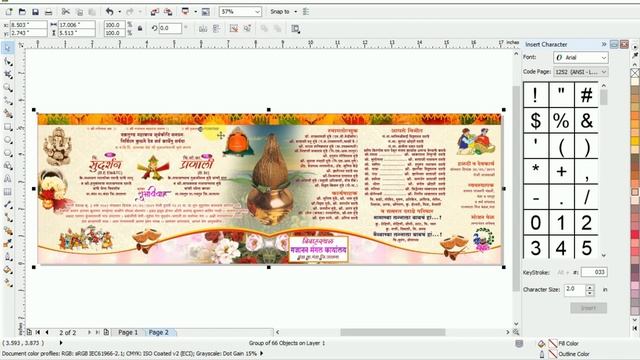This screenshot has height=360, width=640.
Task: Collapse the Insert Character docker chevron
Action: coord(604,44)
